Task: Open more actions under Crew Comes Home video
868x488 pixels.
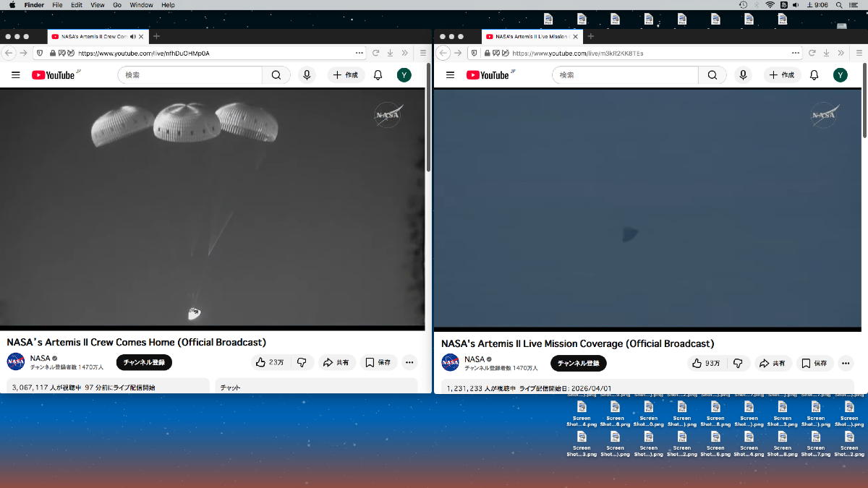Action: tap(409, 362)
